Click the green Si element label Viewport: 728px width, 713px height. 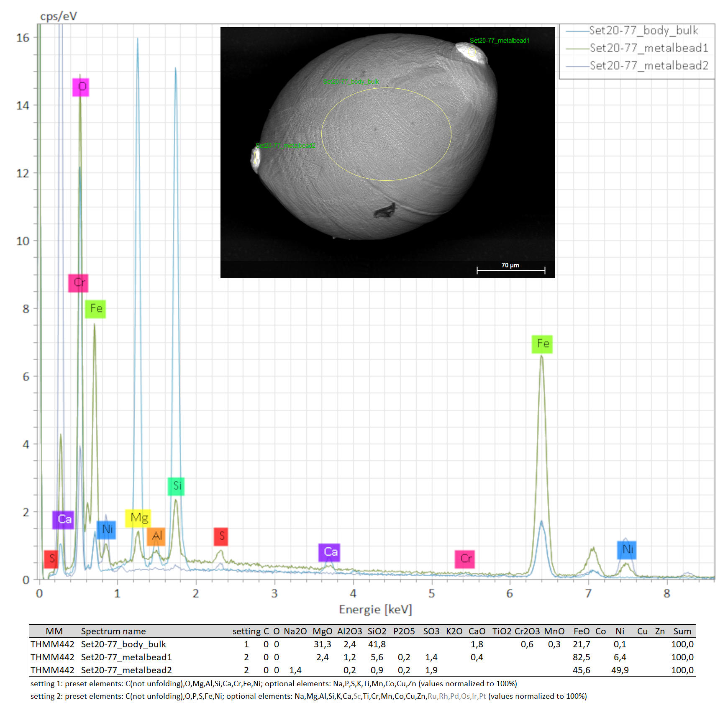pyautogui.click(x=176, y=486)
